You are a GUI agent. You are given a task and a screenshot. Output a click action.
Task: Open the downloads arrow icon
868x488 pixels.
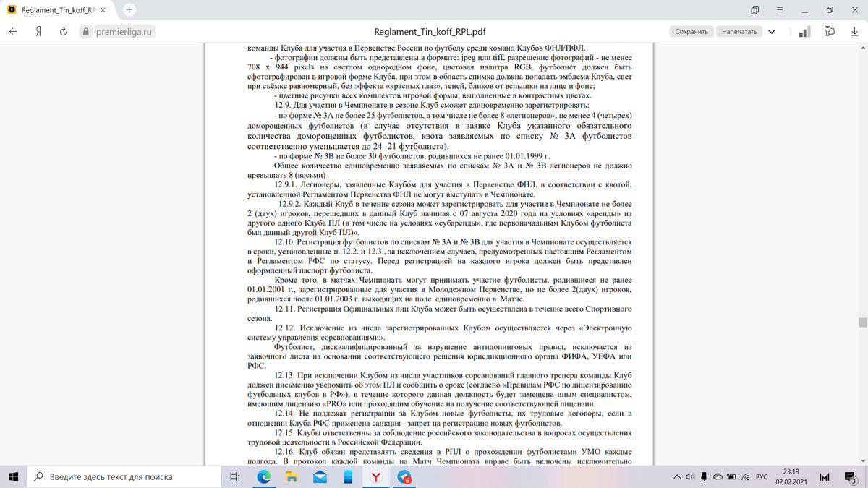coord(853,32)
